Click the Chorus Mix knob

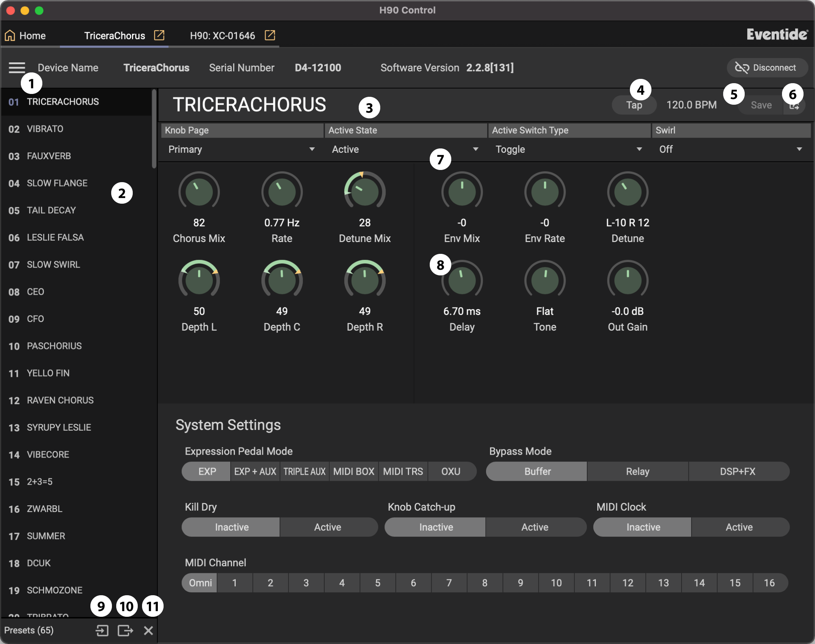point(199,191)
